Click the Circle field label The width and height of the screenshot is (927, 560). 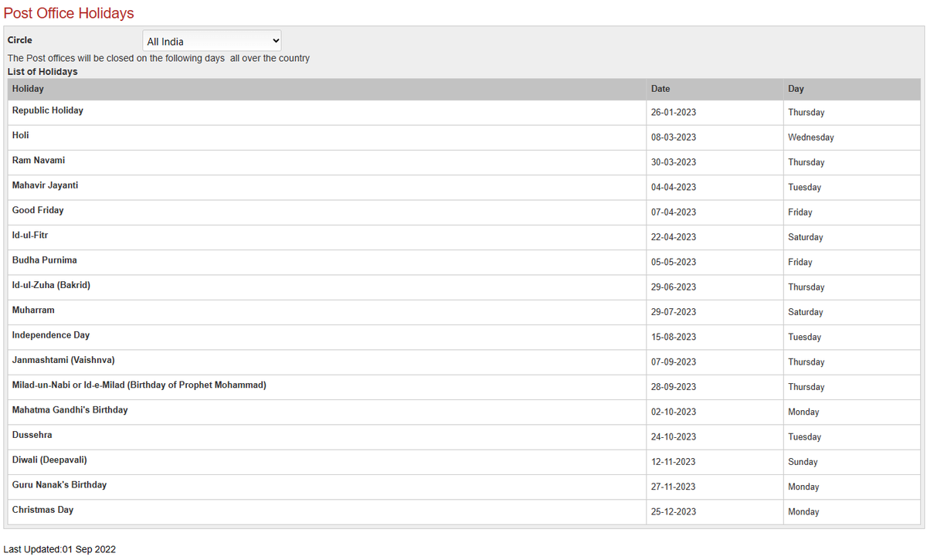[x=20, y=40]
